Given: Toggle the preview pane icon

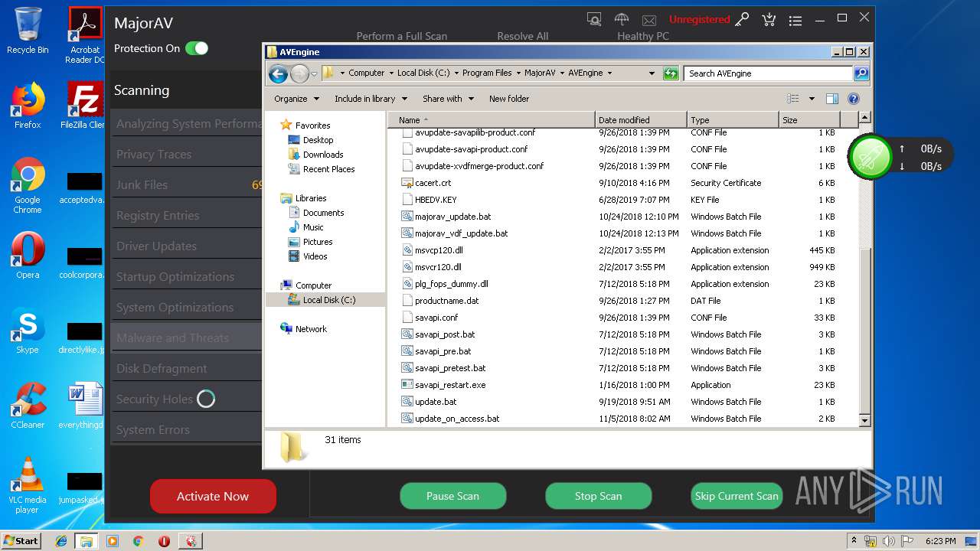Looking at the screenshot, I should (x=832, y=99).
